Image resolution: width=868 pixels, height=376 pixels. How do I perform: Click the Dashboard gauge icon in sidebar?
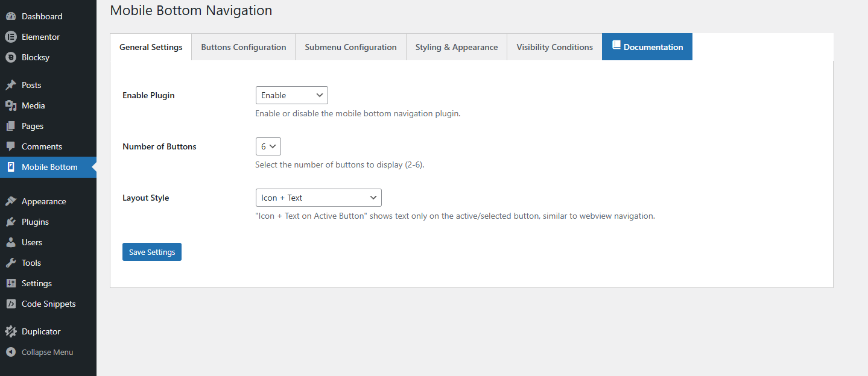pyautogui.click(x=11, y=16)
